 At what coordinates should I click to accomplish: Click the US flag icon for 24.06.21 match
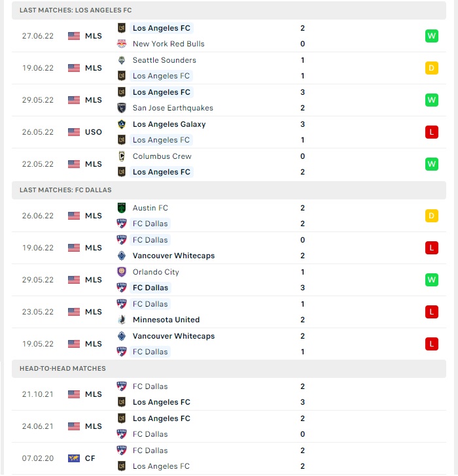click(x=74, y=426)
